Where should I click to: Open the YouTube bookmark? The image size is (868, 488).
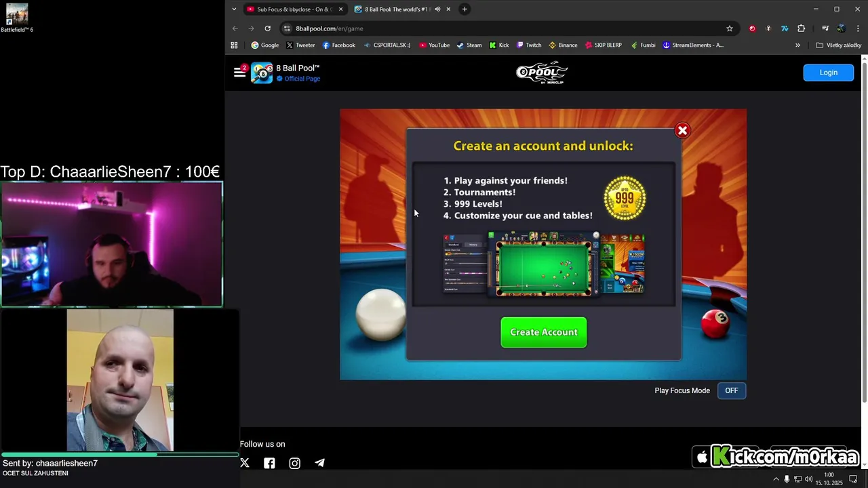(435, 45)
